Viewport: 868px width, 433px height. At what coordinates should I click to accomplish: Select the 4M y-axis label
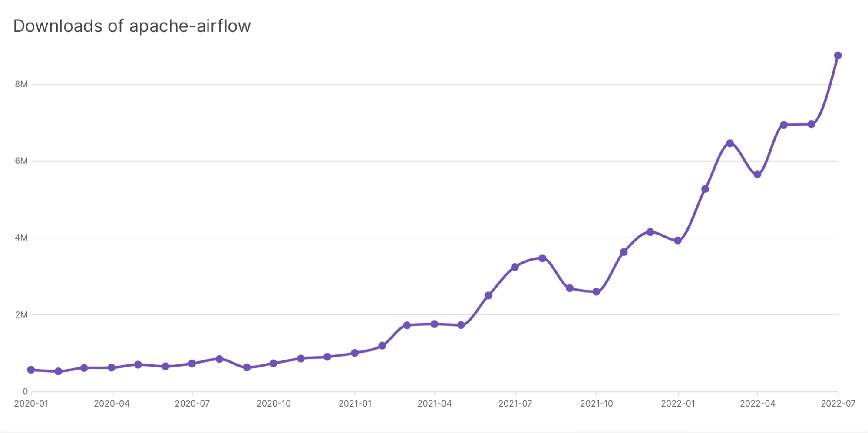pos(21,238)
